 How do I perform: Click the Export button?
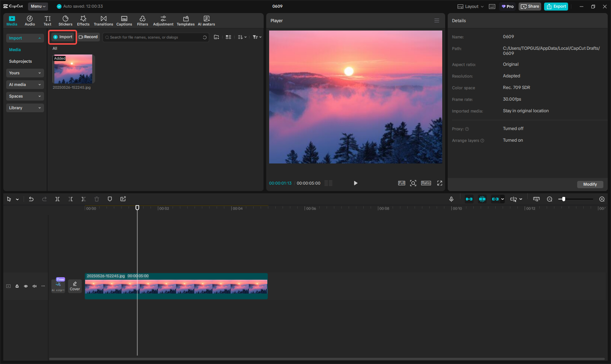556,6
